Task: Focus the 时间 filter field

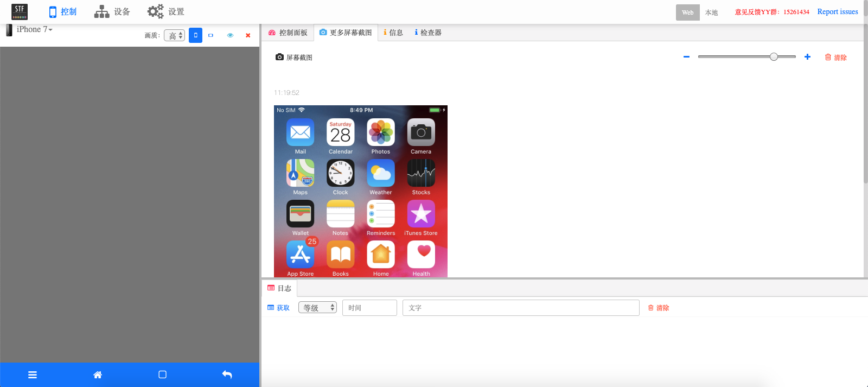Action: click(369, 308)
